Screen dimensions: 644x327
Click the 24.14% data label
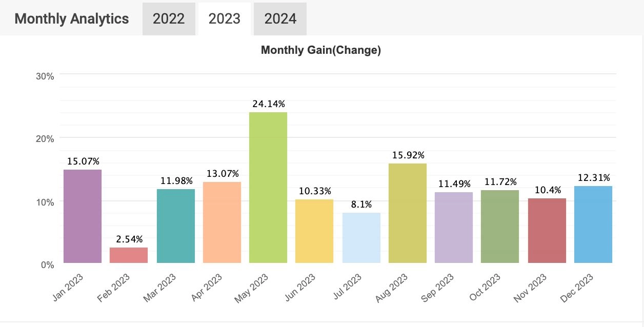[269, 104]
